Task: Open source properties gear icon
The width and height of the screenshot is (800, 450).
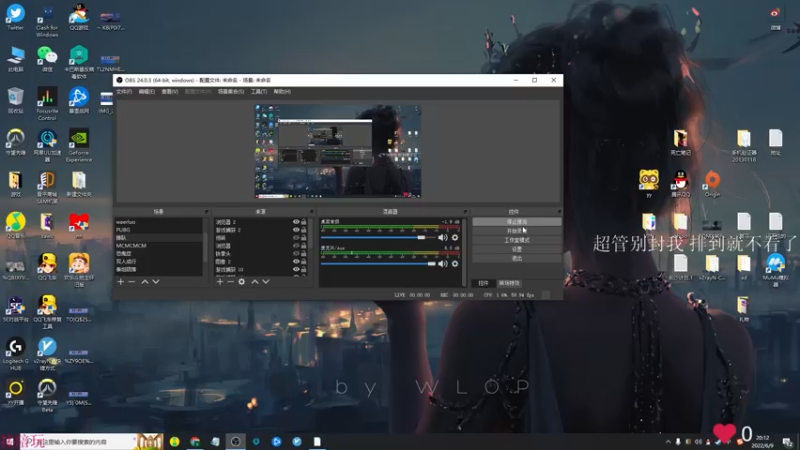Action: point(241,282)
